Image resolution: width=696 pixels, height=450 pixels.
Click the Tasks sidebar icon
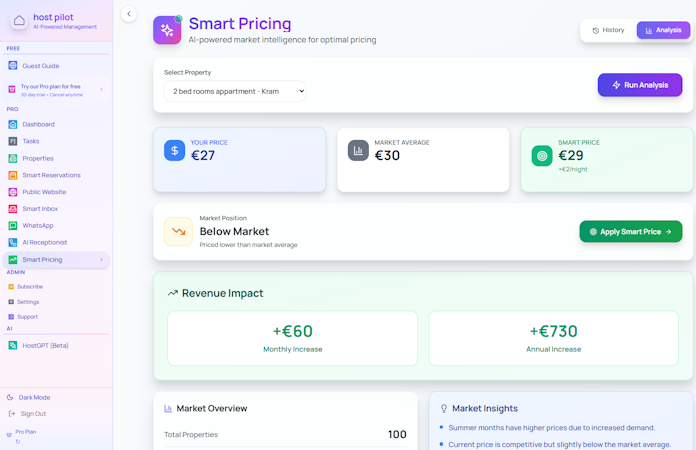pyautogui.click(x=13, y=141)
